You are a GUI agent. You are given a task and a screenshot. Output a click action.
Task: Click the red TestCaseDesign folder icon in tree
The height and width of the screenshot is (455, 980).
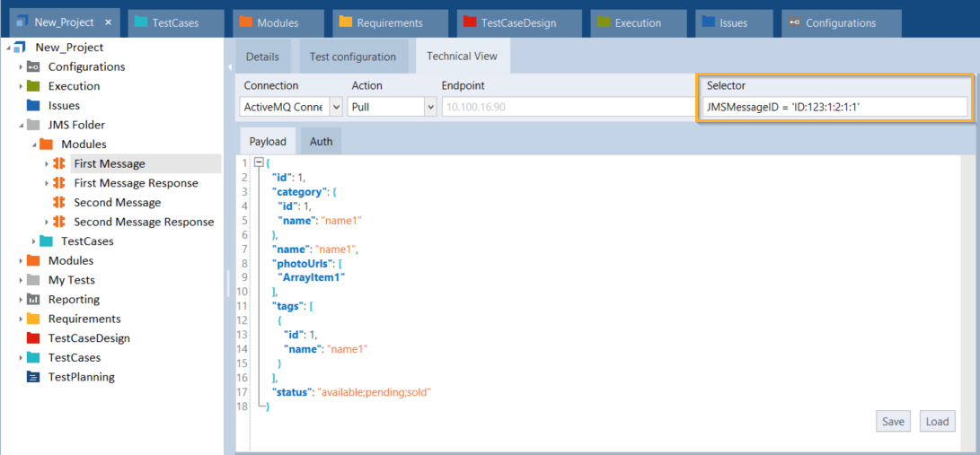click(33, 338)
